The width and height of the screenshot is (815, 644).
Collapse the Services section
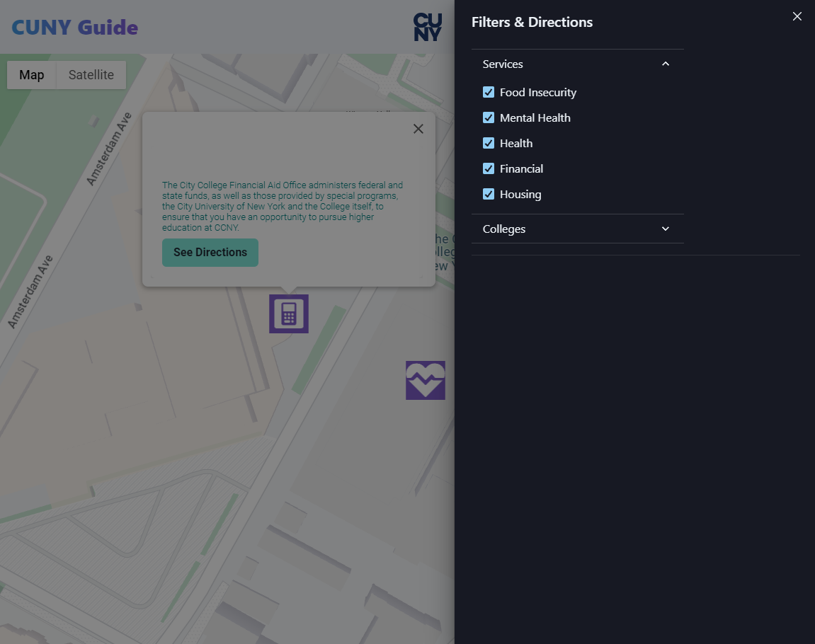coord(578,64)
